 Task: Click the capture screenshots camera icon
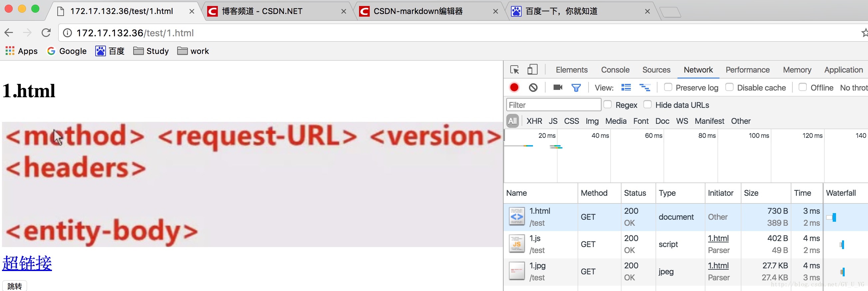pos(558,88)
